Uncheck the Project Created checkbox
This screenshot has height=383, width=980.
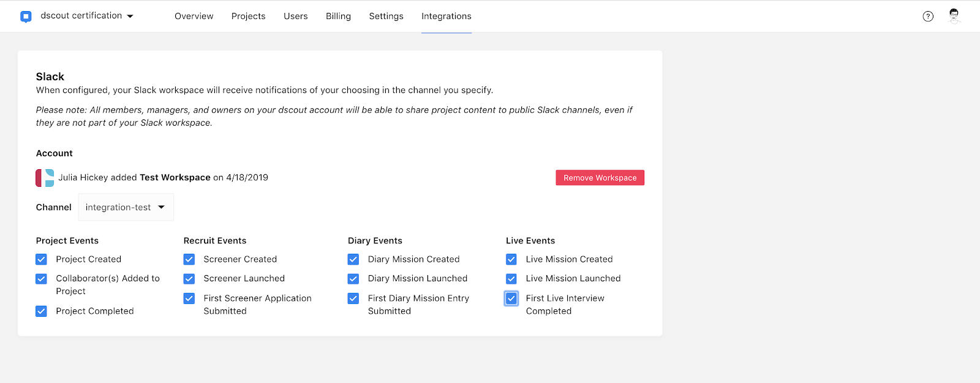(x=41, y=259)
